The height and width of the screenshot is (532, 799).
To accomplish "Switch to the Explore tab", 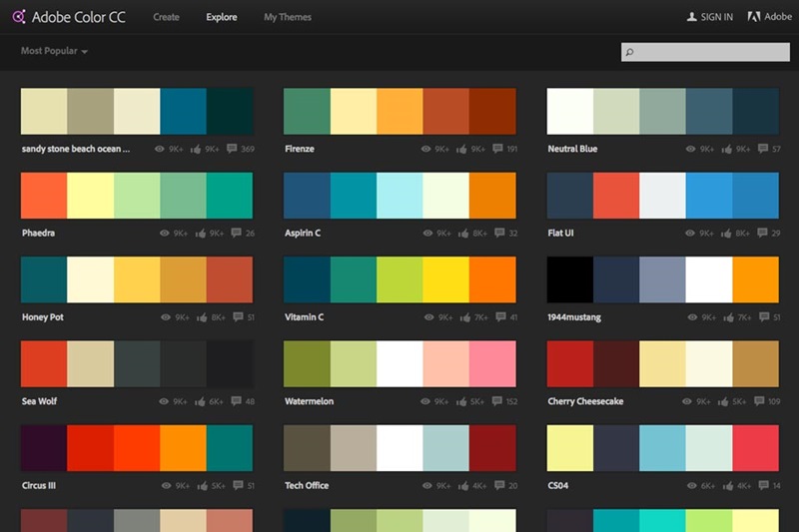I will point(222,17).
